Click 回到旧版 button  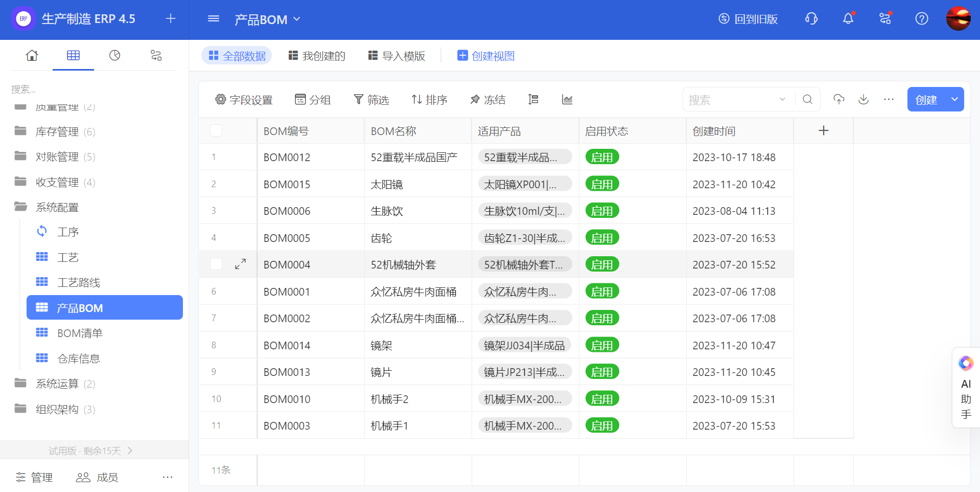click(748, 19)
